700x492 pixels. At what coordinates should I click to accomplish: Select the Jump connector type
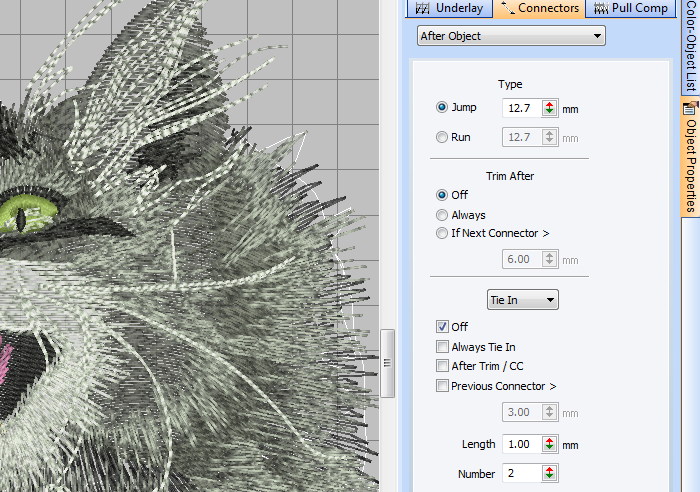click(442, 107)
